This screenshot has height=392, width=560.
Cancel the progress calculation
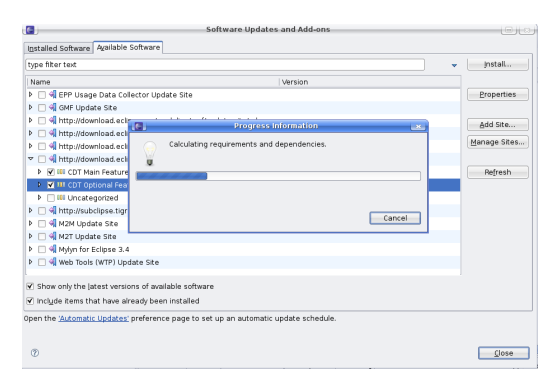pos(395,218)
